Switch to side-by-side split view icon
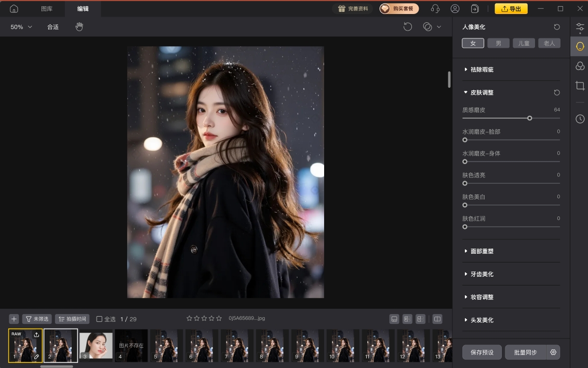Image resolution: width=588 pixels, height=368 pixels. 437,319
